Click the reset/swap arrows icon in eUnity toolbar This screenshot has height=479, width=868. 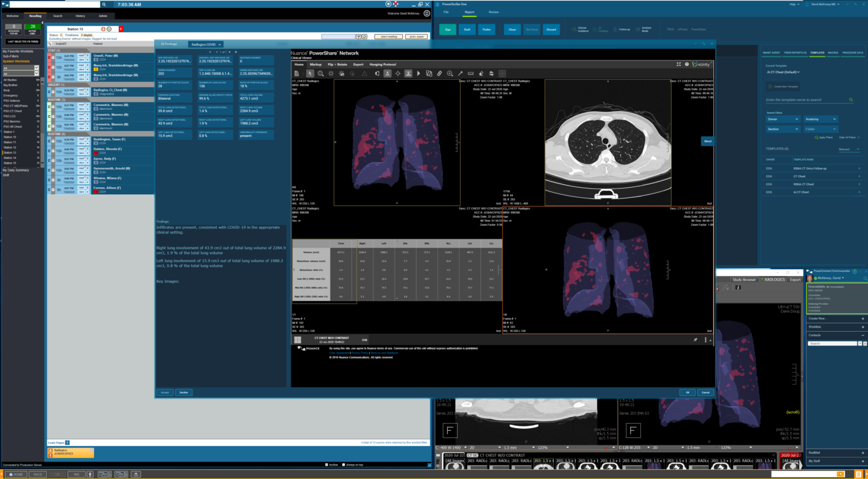pos(491,73)
